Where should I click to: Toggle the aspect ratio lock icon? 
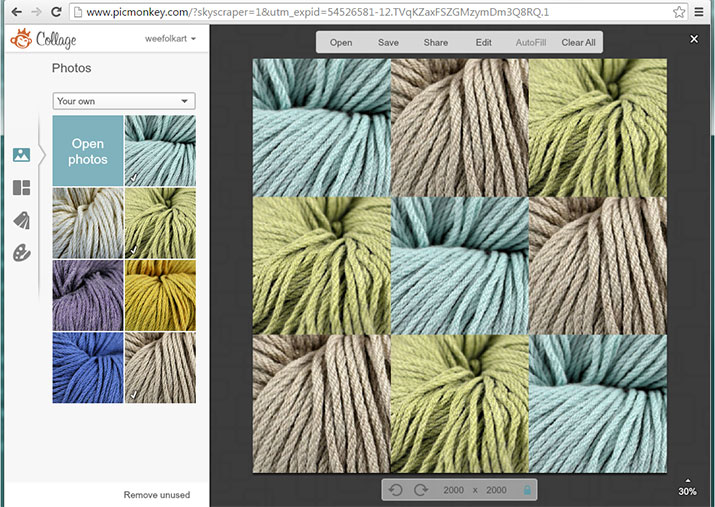click(x=527, y=490)
